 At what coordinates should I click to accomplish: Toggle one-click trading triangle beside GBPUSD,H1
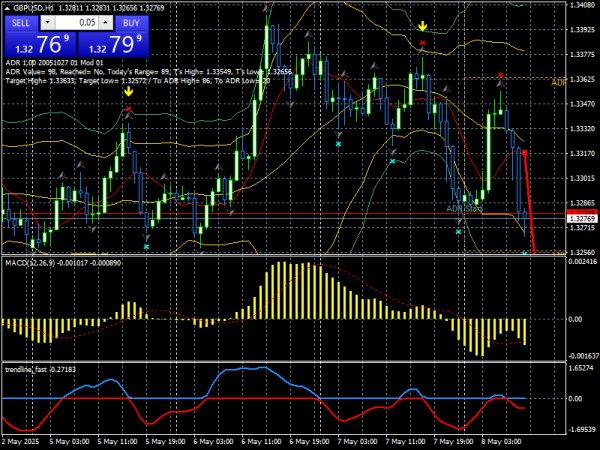coord(8,8)
